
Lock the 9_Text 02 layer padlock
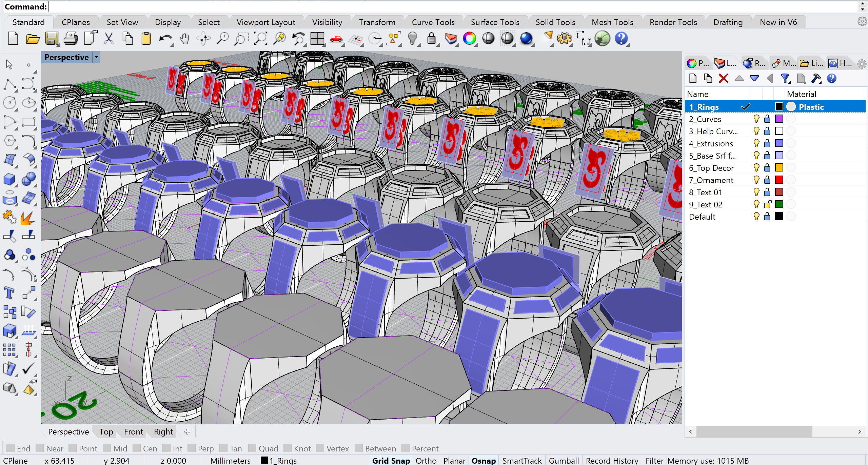(768, 204)
